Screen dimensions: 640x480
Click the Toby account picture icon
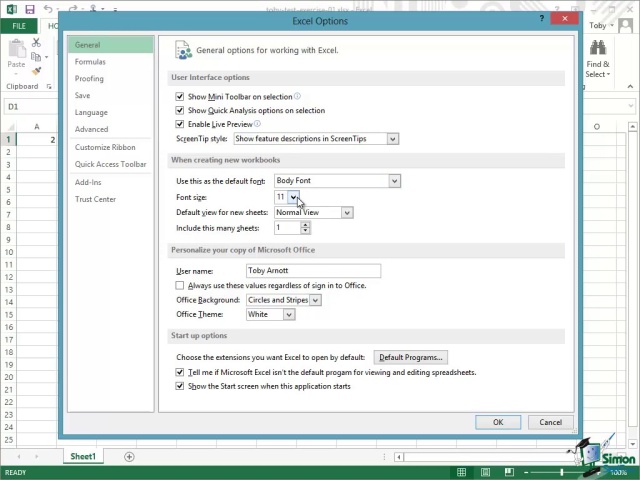[625, 26]
